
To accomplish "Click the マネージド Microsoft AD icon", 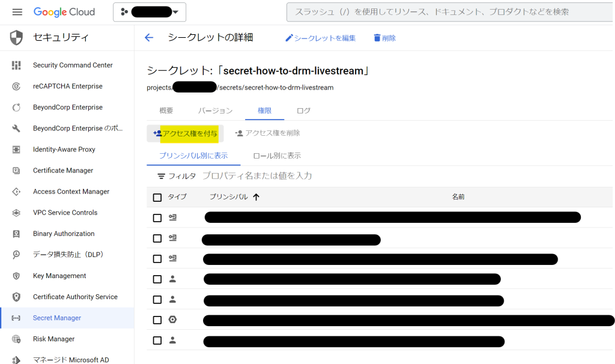I will pos(16,360).
